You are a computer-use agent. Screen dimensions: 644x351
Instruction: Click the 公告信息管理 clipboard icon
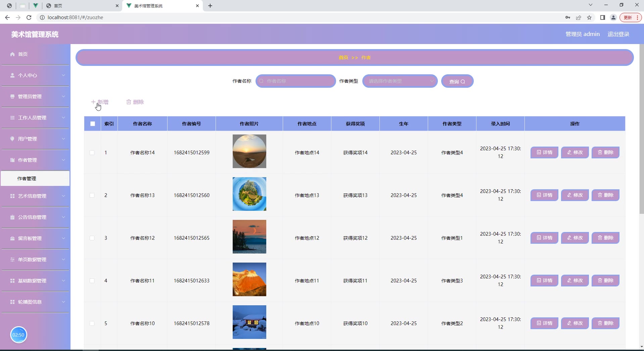[x=12, y=217]
